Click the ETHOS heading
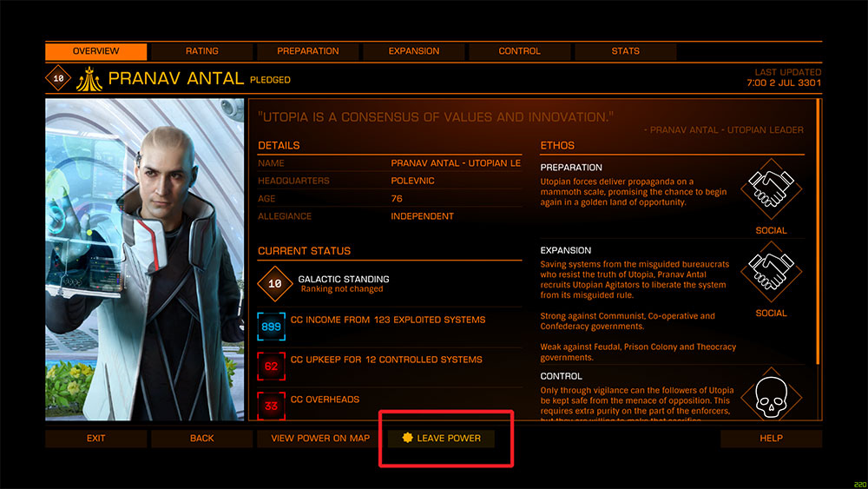The width and height of the screenshot is (868, 489). coord(557,146)
